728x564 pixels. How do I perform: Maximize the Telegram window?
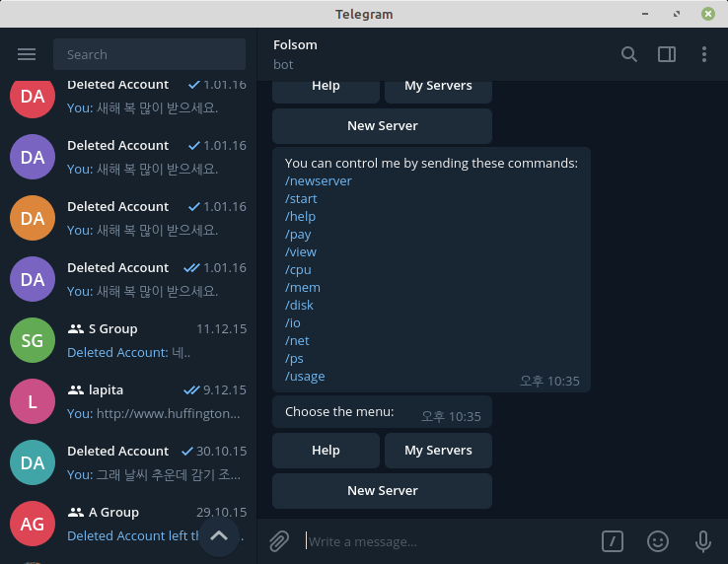point(677,14)
